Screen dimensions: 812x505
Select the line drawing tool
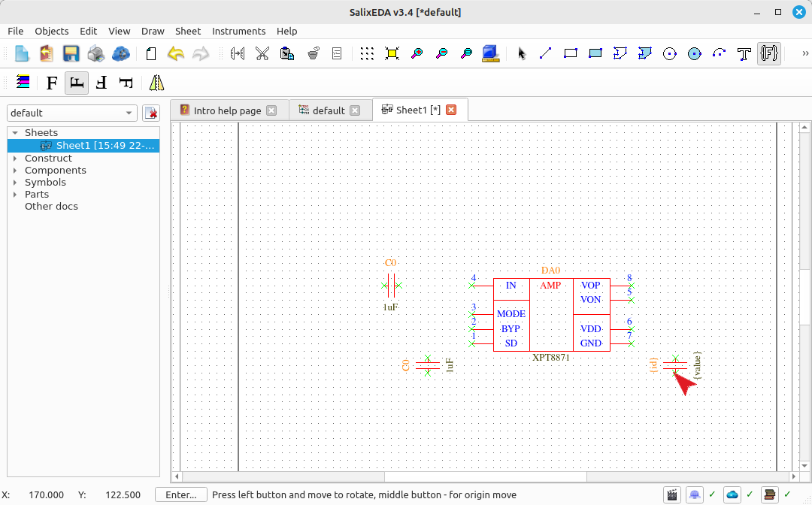545,53
